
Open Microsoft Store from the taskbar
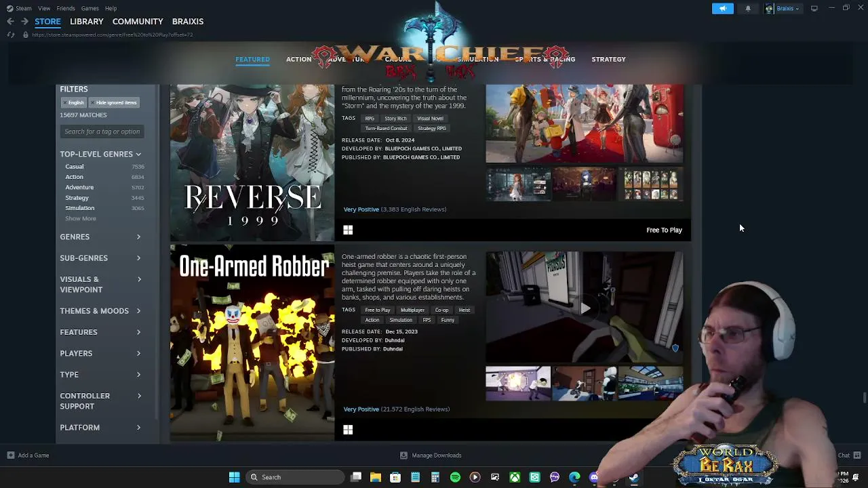[x=395, y=477]
